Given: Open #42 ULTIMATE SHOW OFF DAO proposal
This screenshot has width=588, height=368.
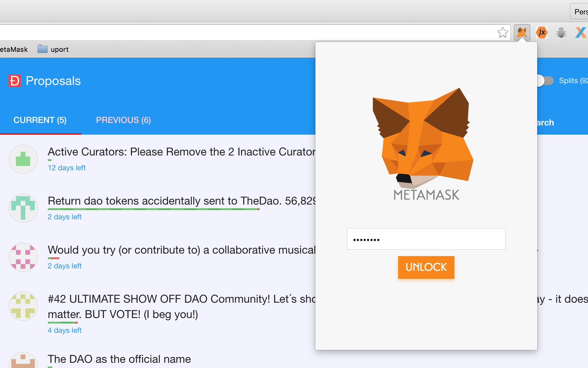Looking at the screenshot, I should [182, 306].
